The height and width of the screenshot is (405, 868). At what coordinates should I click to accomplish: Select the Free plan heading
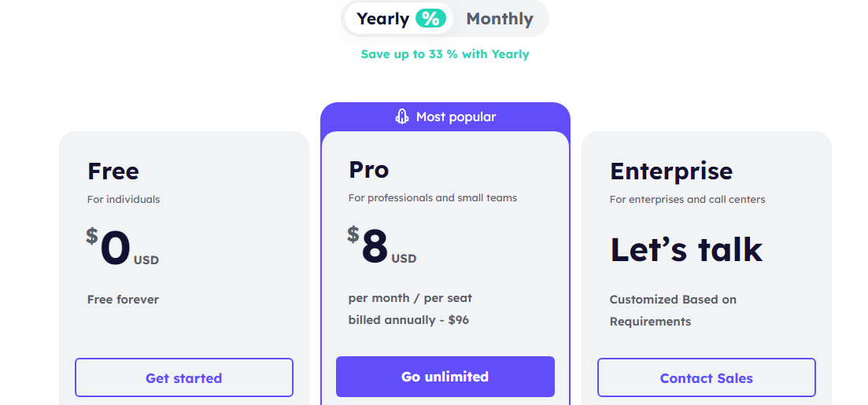[113, 171]
